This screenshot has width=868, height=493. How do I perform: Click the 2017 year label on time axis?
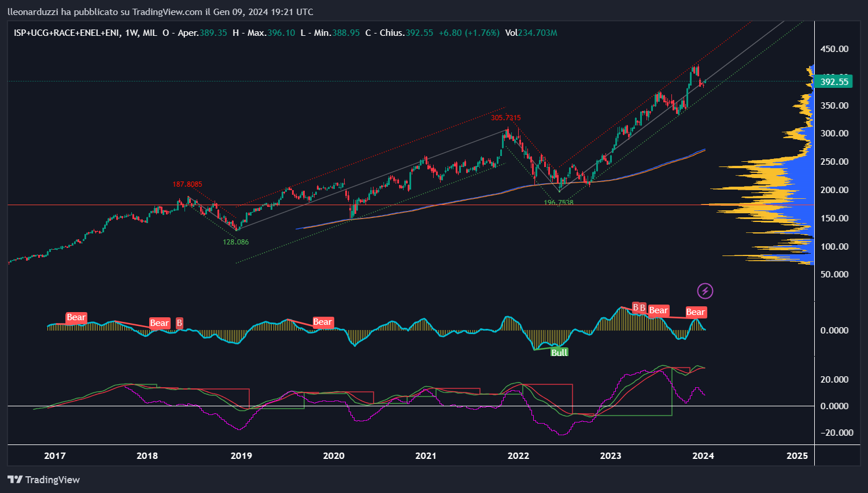(x=55, y=456)
